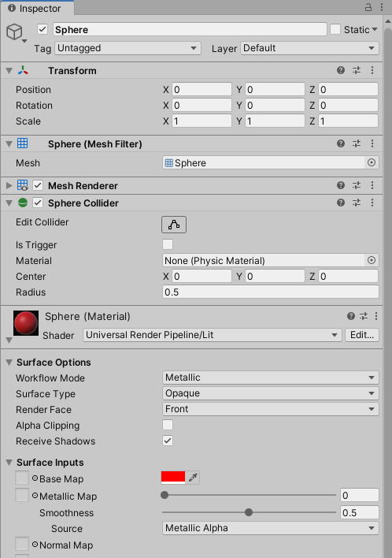
Task: Collapse the Sphere Collider foldout
Action: (9, 203)
